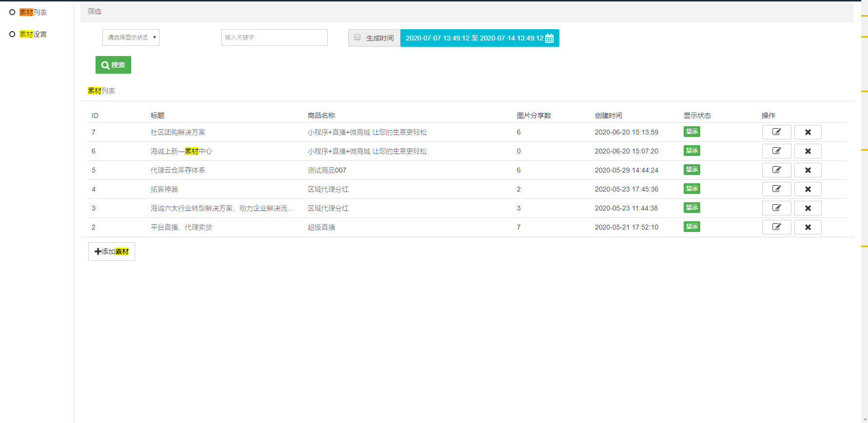The height and width of the screenshot is (423, 868).
Task: Open the link 海诚上新—素材中心
Action: [181, 151]
